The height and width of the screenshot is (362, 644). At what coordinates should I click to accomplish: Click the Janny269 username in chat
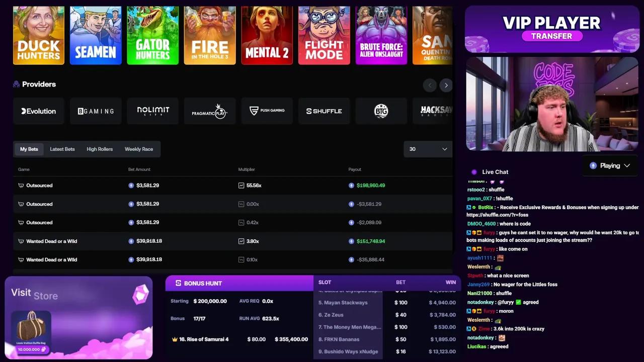click(477, 285)
